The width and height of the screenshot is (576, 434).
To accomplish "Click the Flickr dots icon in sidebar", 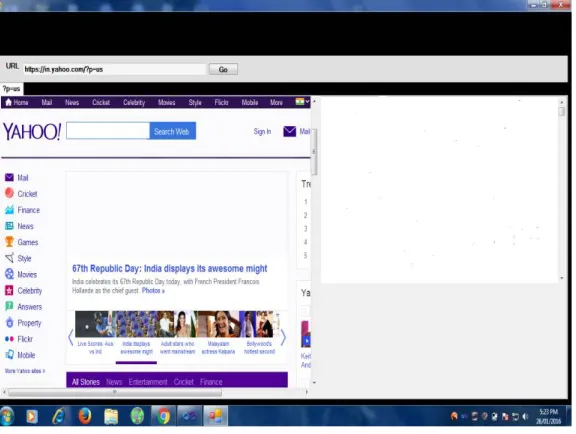I will point(9,339).
